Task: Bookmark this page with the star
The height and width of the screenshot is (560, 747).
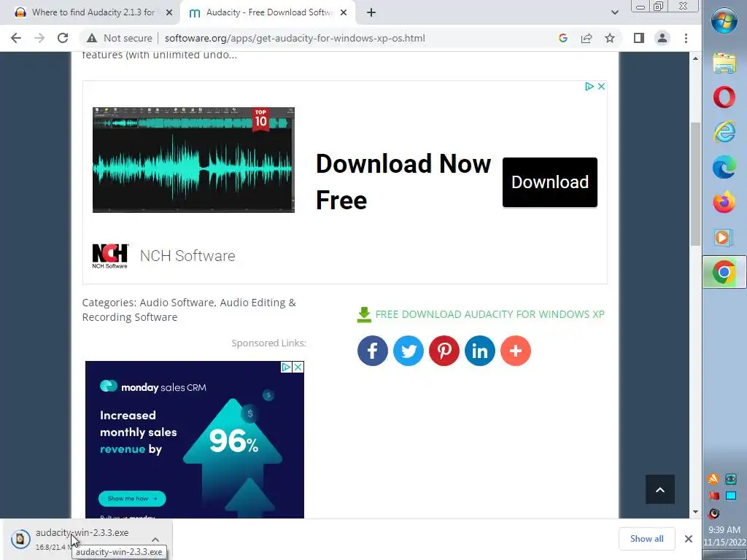Action: 610,38
